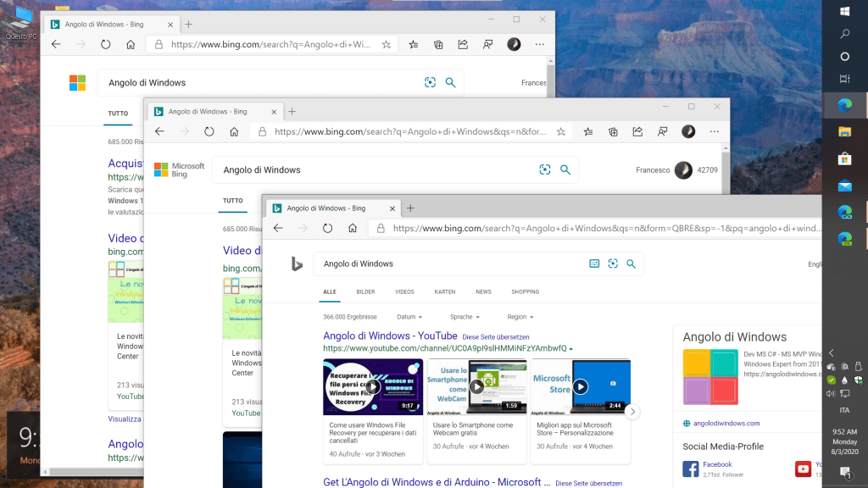Open the angolodiwindows.com link
Screen dimensions: 868x488
726,423
